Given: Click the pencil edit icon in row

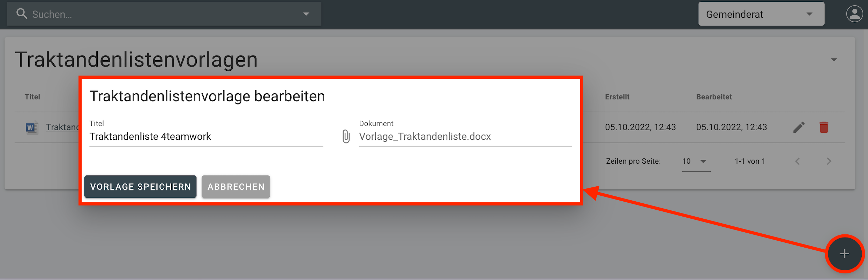Looking at the screenshot, I should click(799, 127).
